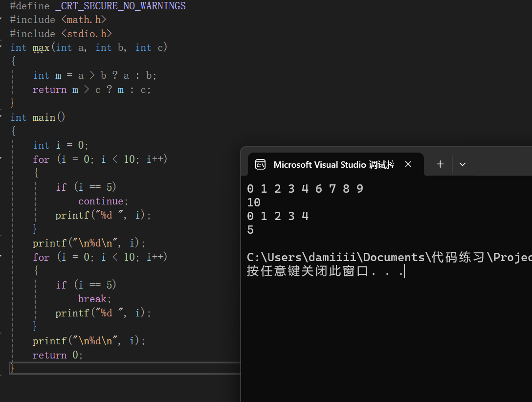Click the if (i == 5) line above break
The width and height of the screenshot is (532, 402).
(86, 285)
